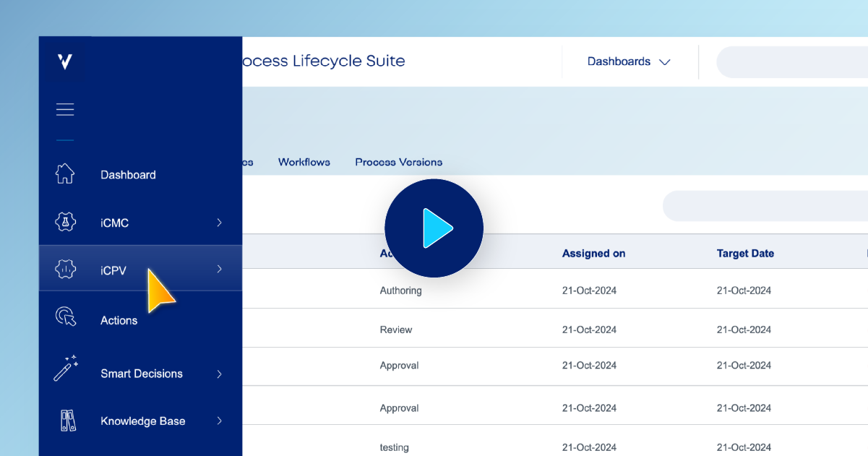Select the Smart Decisions wand icon

pyautogui.click(x=65, y=369)
